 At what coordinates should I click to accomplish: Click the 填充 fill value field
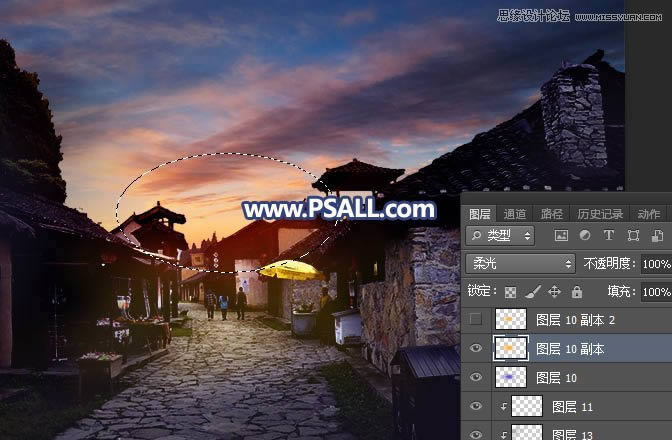655,292
